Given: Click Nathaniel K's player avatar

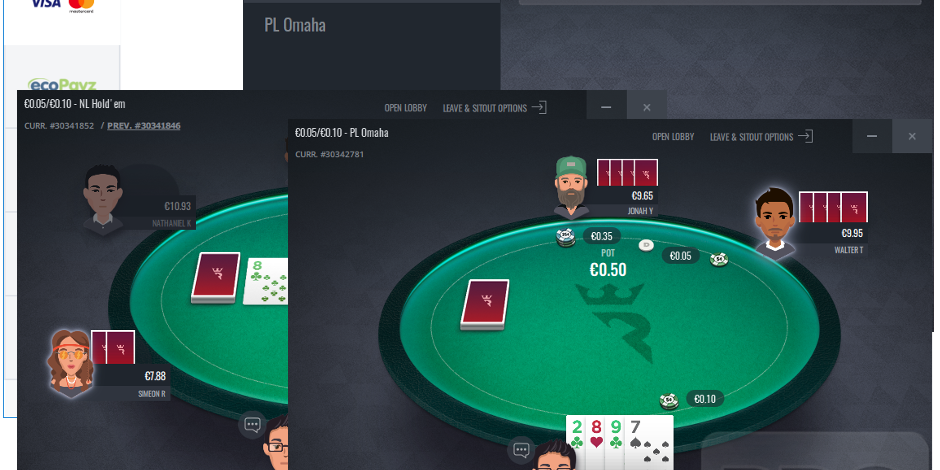Looking at the screenshot, I should 103,198.
